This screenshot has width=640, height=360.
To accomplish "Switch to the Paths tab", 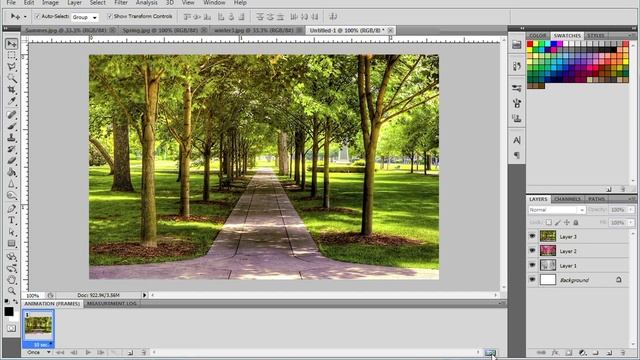I will click(x=596, y=199).
